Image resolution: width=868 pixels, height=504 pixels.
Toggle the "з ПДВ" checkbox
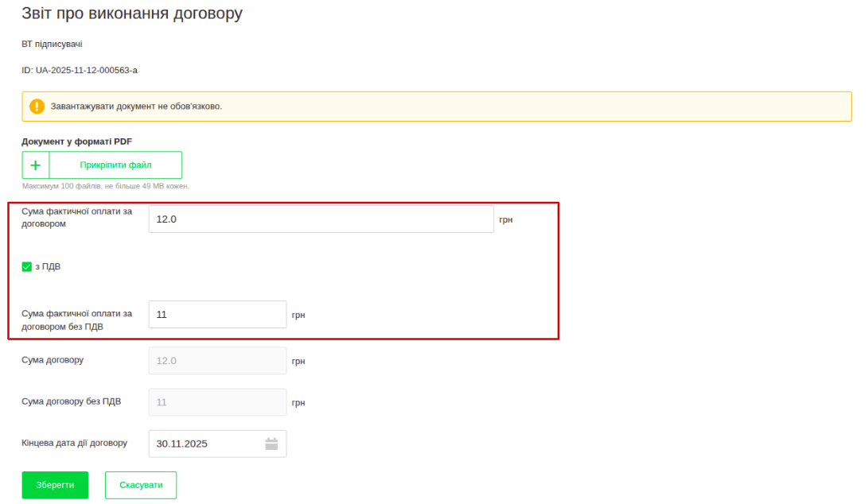coord(26,267)
